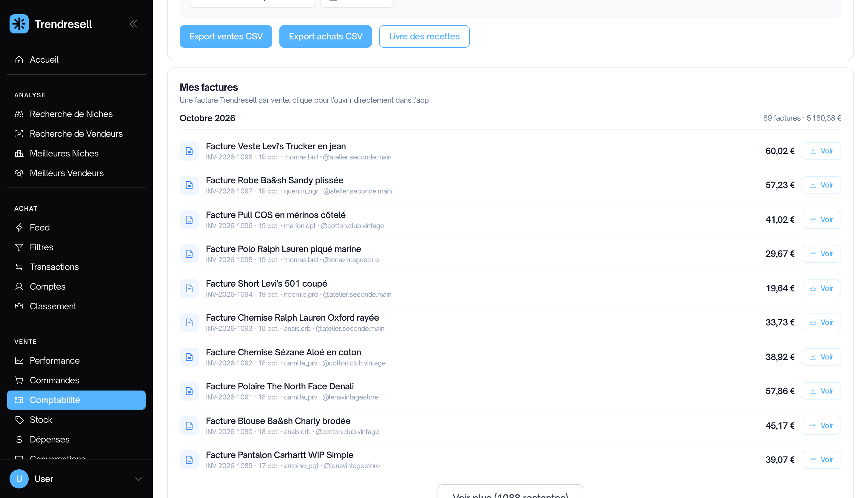Go to Recherche de Vendeurs

tap(76, 134)
